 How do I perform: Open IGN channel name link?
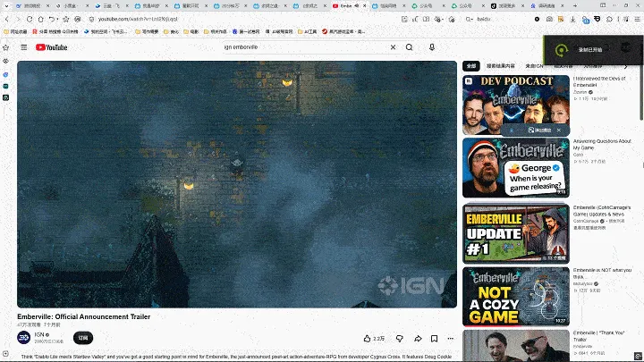(39, 334)
